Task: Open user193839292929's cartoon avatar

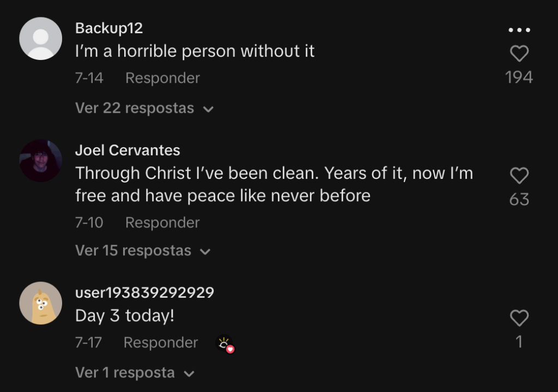Action: tap(40, 303)
